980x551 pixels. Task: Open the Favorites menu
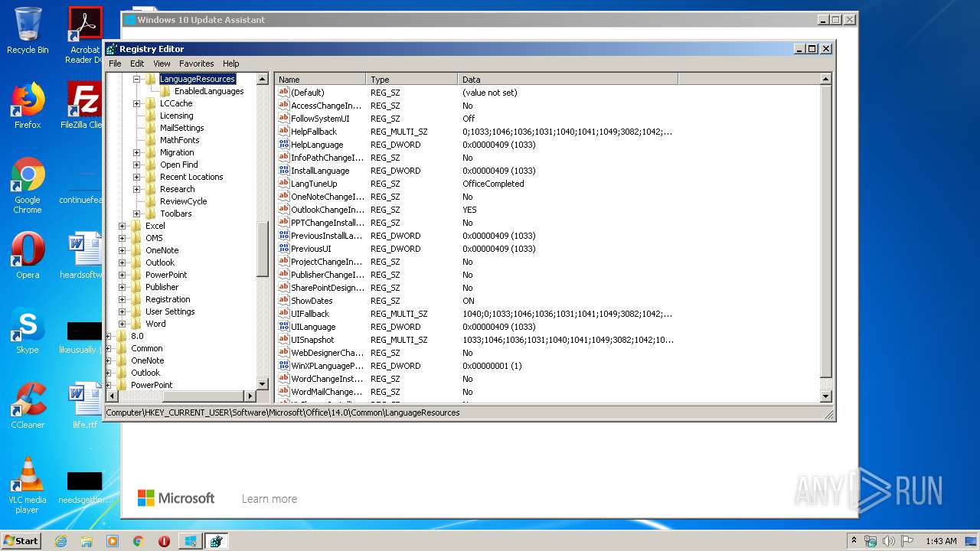click(x=197, y=64)
